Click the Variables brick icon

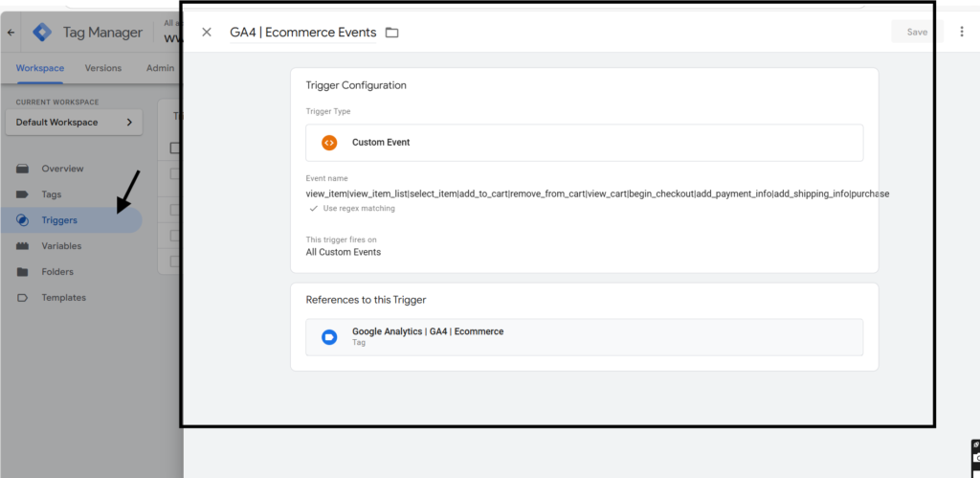coord(23,246)
